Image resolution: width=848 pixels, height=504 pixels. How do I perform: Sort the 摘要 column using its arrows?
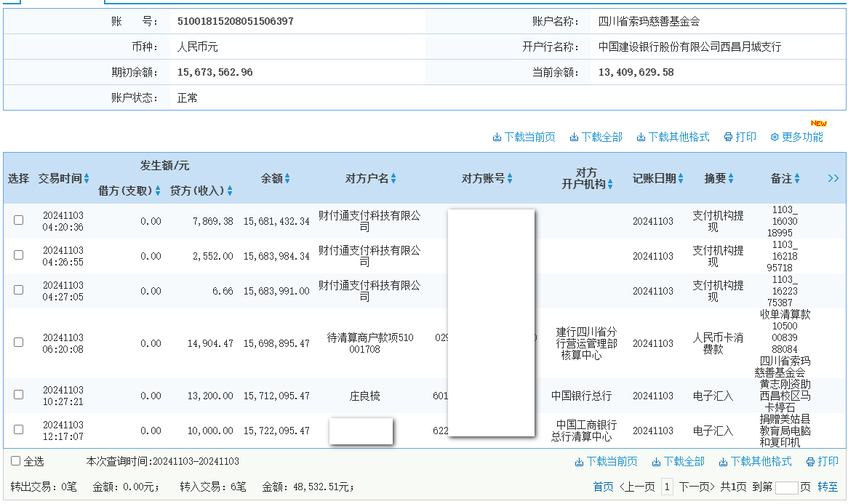[731, 178]
